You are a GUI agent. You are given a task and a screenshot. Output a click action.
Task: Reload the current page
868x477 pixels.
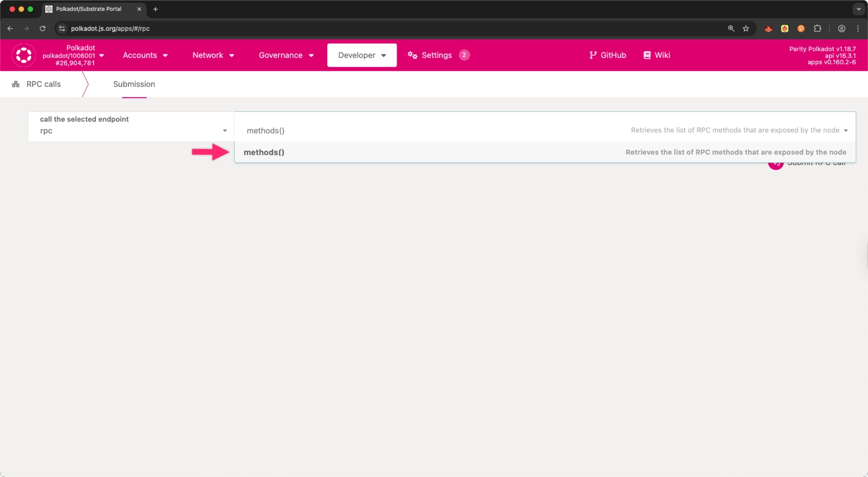[42, 28]
